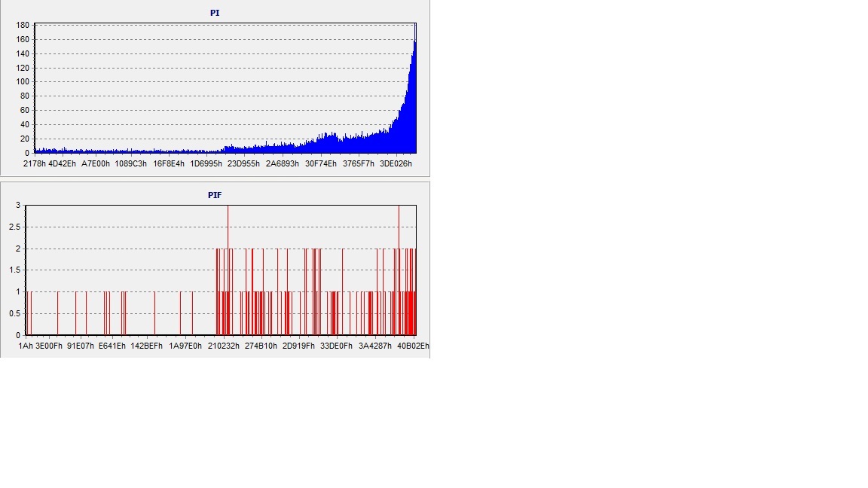
Task: Click the 60 label on PI axis
Action: [25, 110]
